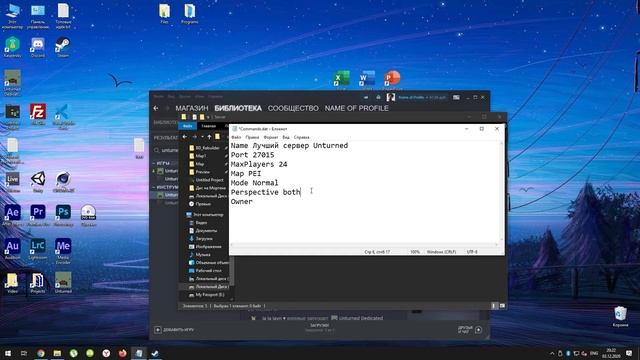Go back in Steam navigation
640x360 pixels.
[156, 108]
